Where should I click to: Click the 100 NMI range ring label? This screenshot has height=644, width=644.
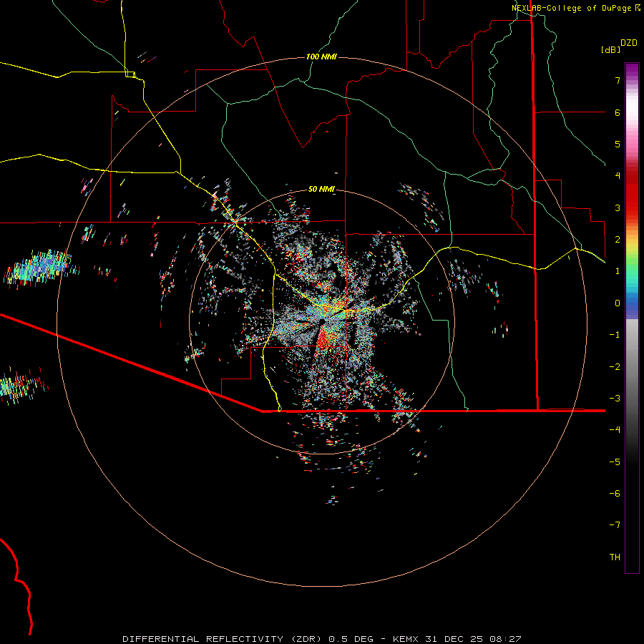tap(321, 57)
